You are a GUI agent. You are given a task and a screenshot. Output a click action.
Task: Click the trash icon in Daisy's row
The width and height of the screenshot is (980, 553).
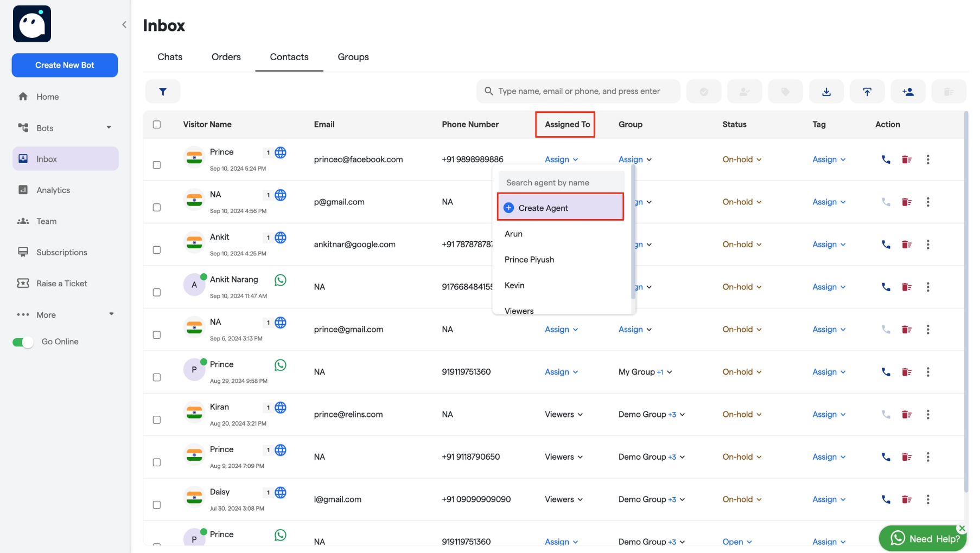[x=907, y=499]
